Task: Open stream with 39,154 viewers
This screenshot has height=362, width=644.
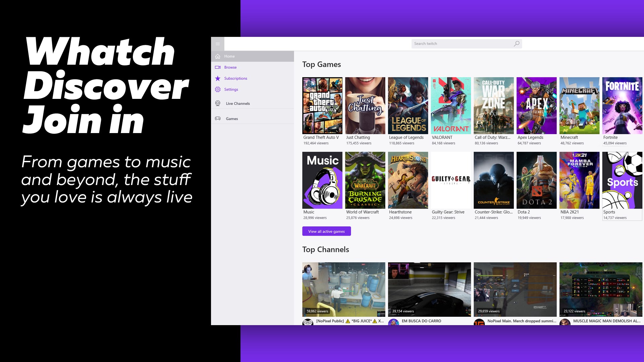Action: [429, 289]
